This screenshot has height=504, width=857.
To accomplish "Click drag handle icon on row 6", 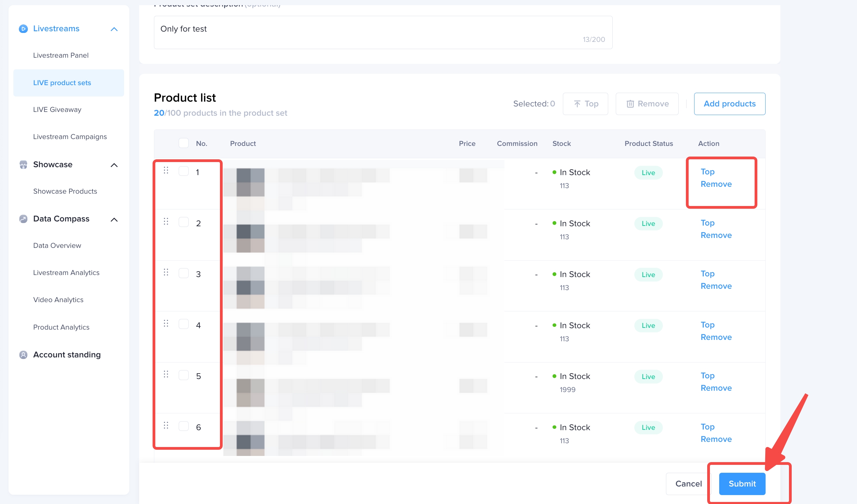I will [166, 425].
